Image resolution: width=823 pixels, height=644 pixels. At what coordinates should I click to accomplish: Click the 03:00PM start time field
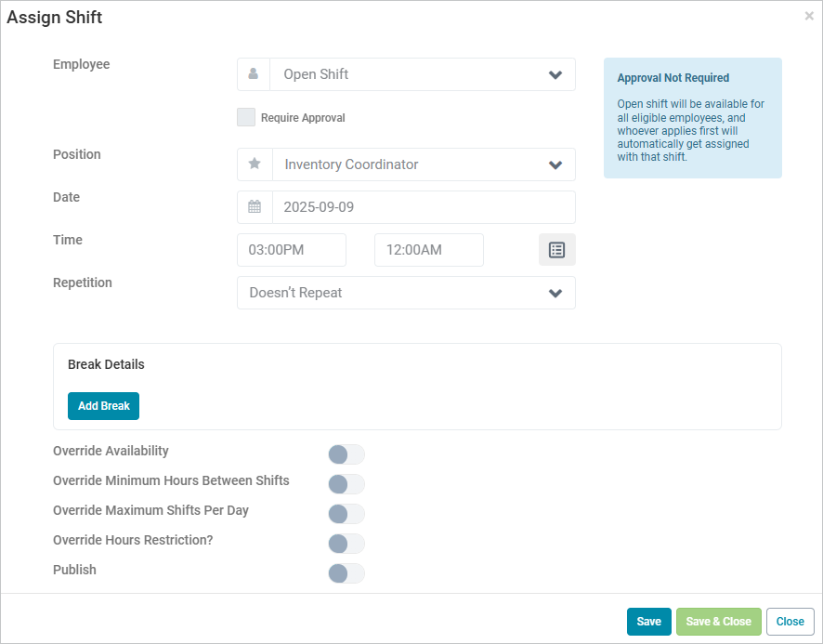[292, 250]
